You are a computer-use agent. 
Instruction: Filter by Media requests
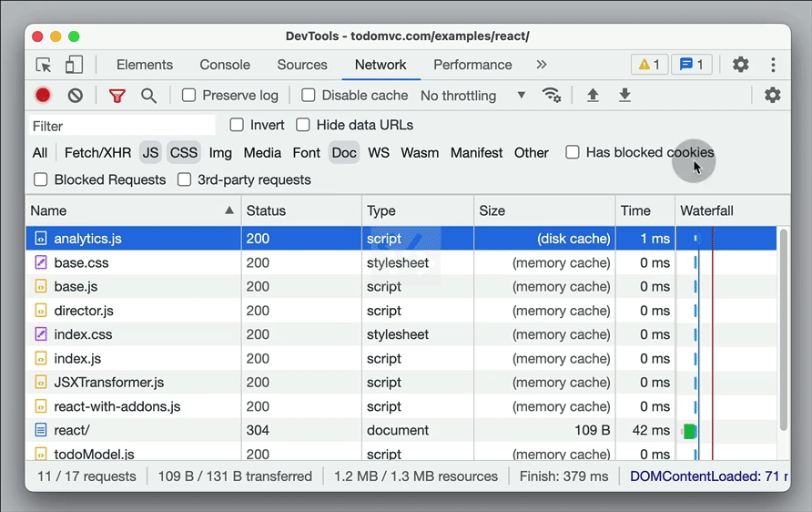262,153
